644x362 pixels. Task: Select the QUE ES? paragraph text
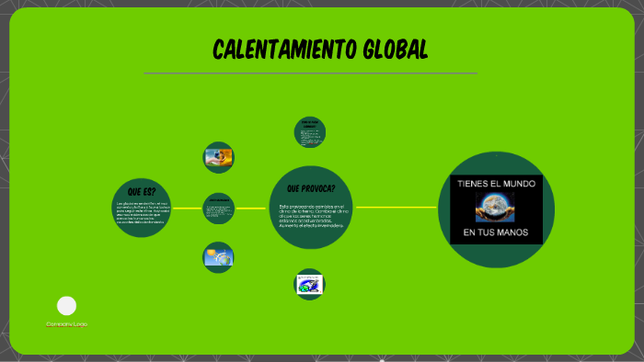click(x=143, y=213)
